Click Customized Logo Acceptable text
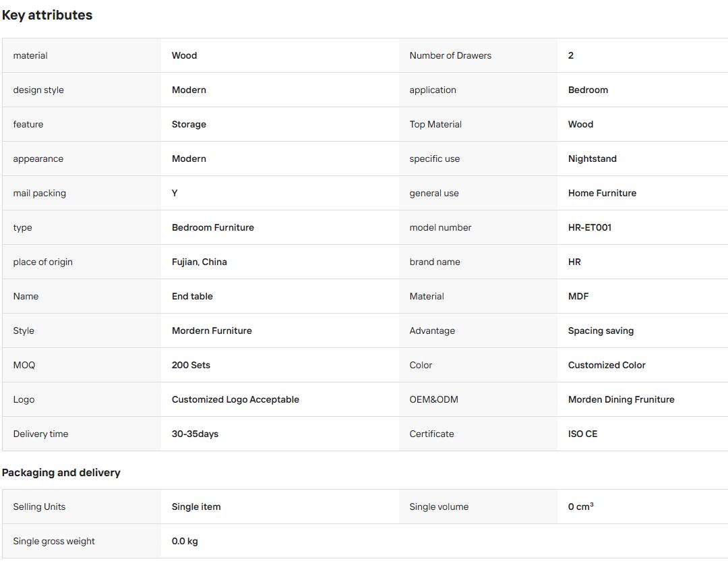 pyautogui.click(x=235, y=399)
